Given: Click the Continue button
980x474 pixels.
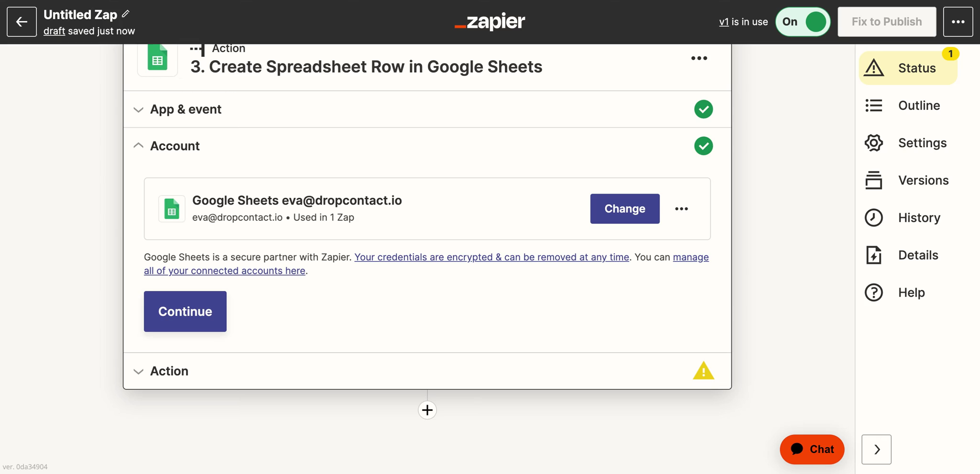Looking at the screenshot, I should [185, 312].
